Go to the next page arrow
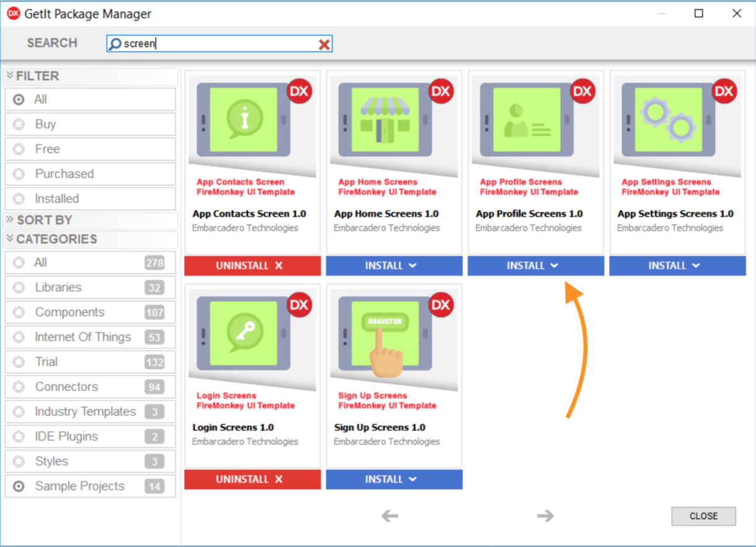 [545, 515]
